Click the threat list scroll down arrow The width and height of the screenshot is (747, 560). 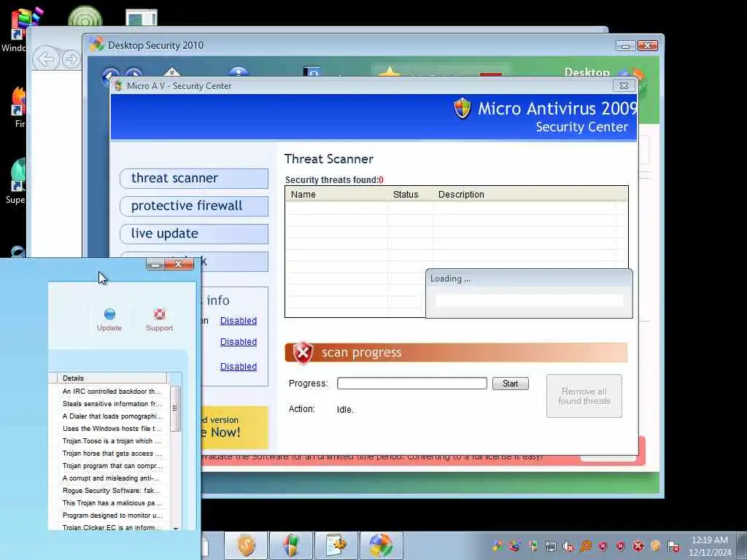coord(176,528)
